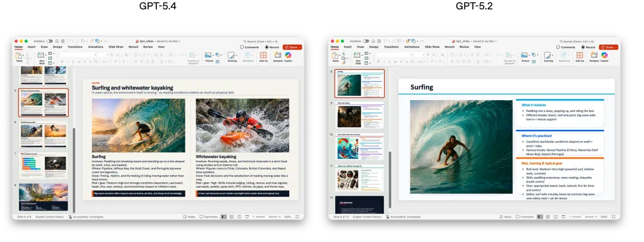
Task: Toggle AutoSave in the right window
Action: coord(366,41)
